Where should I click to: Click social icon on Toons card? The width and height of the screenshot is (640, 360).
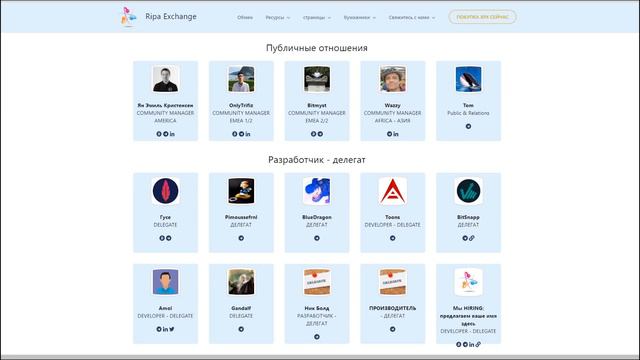coord(393,238)
